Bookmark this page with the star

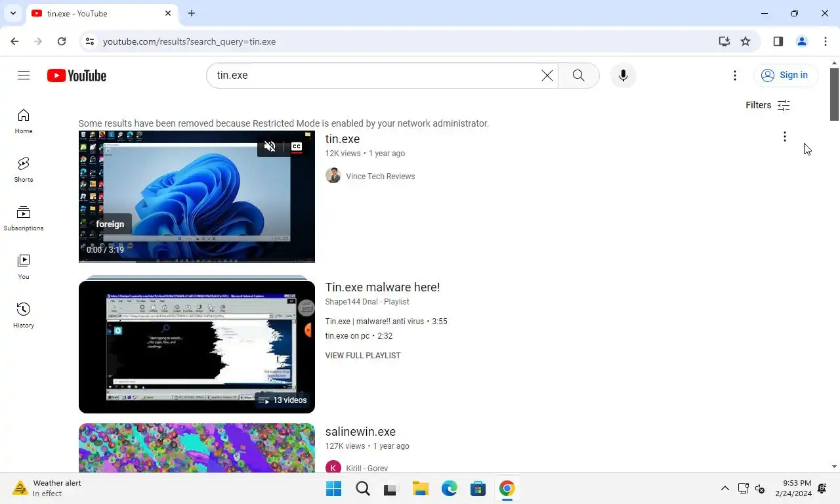(745, 41)
